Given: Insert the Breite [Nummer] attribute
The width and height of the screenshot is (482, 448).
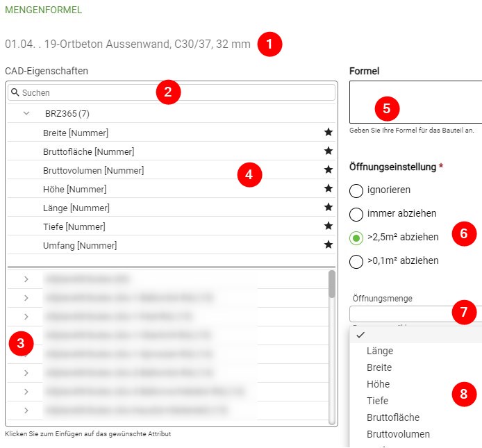Looking at the screenshot, I should click(x=76, y=133).
